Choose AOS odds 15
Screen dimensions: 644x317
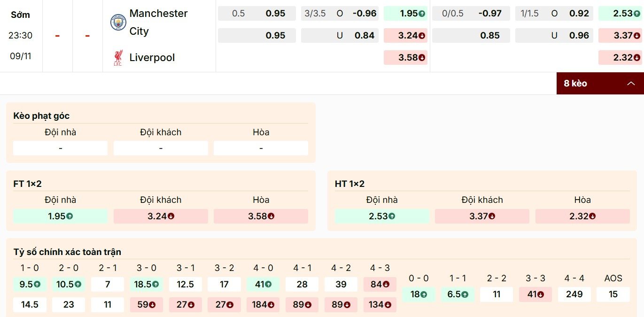point(613,294)
